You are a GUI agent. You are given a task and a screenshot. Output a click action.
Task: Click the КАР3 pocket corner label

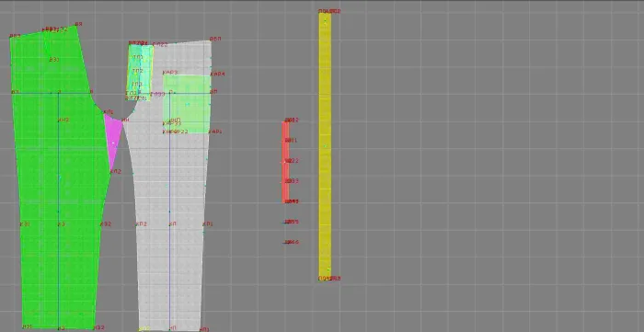(x=170, y=73)
